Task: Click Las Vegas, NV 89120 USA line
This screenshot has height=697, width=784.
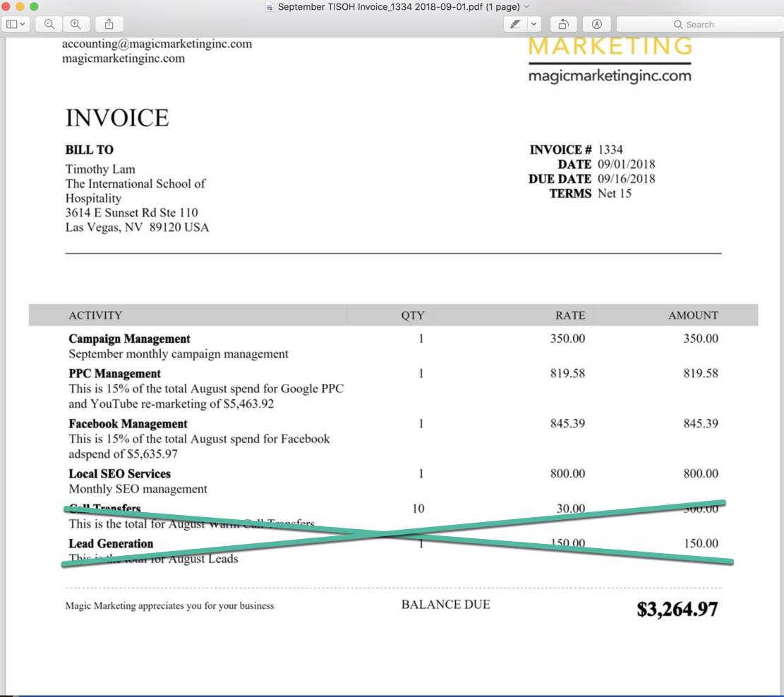Action: click(x=137, y=227)
